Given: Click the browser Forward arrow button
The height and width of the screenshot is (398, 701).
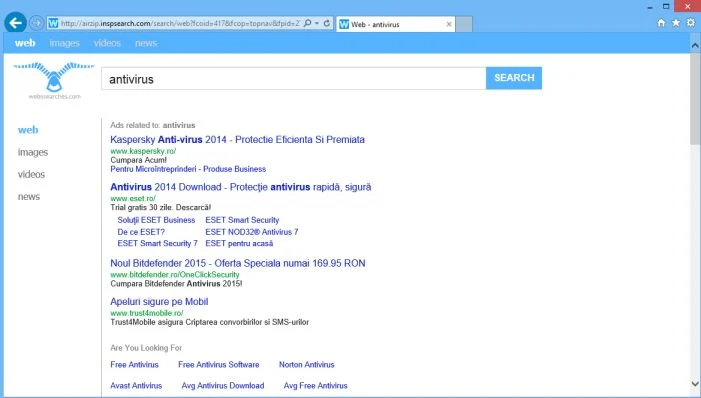Looking at the screenshot, I should (37, 23).
